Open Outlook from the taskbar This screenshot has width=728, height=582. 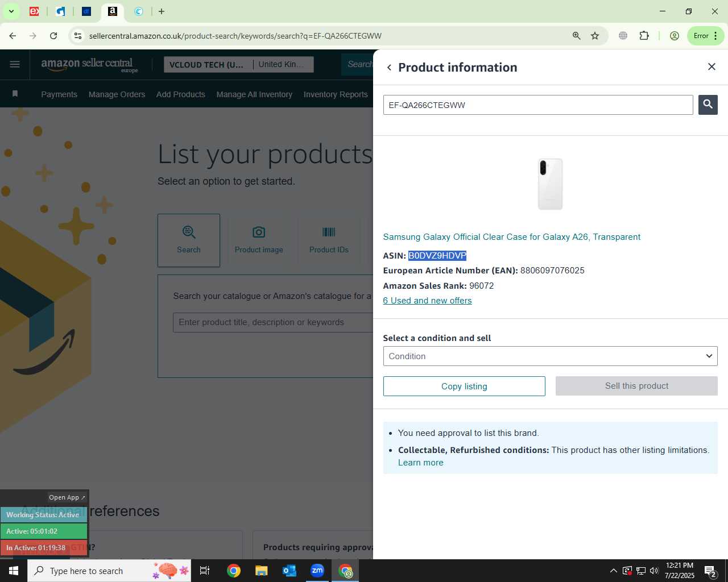click(289, 571)
